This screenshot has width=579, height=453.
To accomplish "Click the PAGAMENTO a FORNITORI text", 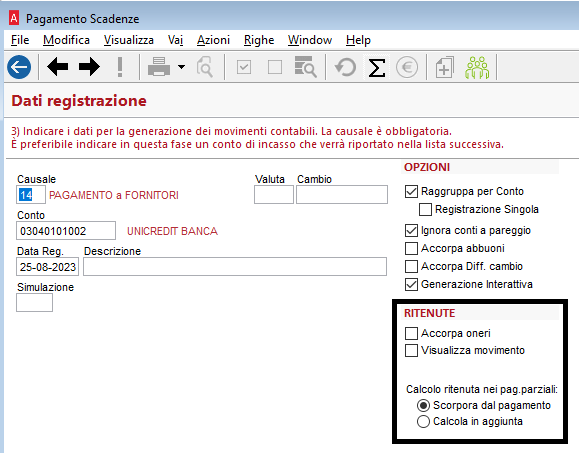I will click(x=114, y=195).
